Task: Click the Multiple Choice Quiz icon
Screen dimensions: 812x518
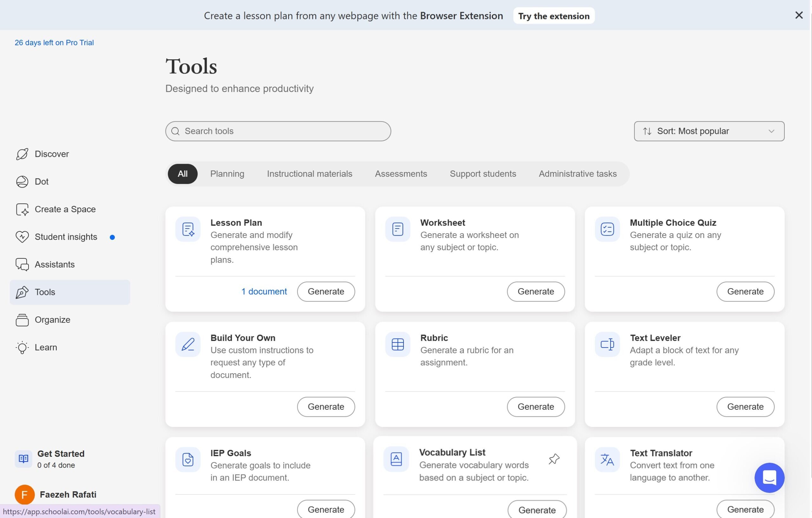Action: (x=607, y=229)
